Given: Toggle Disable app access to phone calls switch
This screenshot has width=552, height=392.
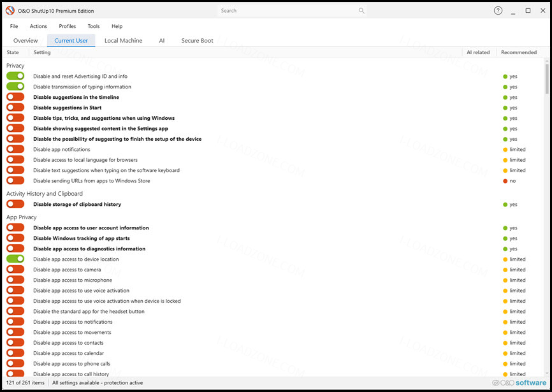Looking at the screenshot, I should point(15,363).
